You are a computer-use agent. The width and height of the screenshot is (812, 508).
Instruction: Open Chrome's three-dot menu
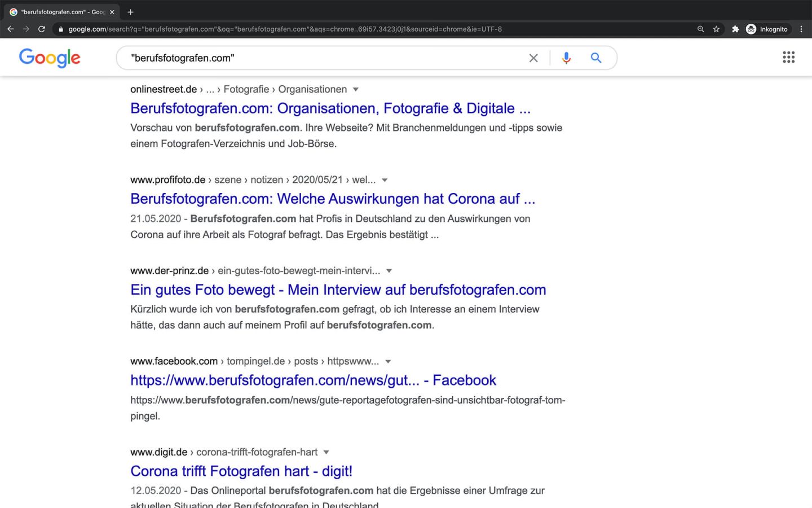click(x=801, y=29)
